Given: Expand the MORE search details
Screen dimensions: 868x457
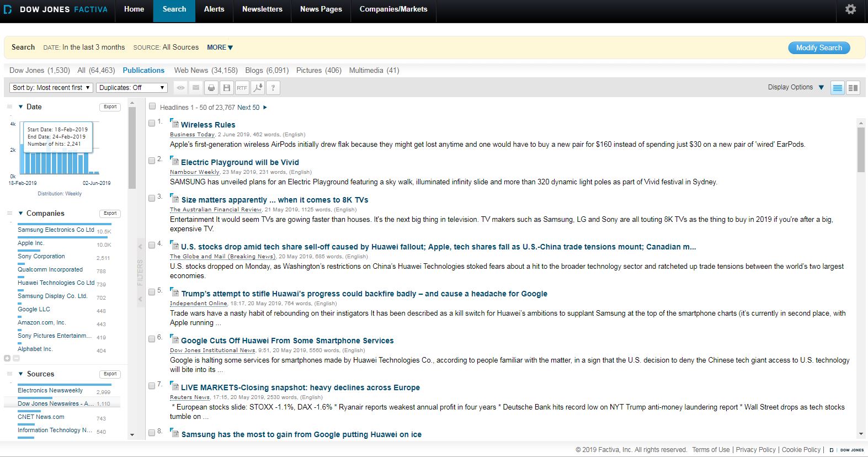Looking at the screenshot, I should point(220,47).
